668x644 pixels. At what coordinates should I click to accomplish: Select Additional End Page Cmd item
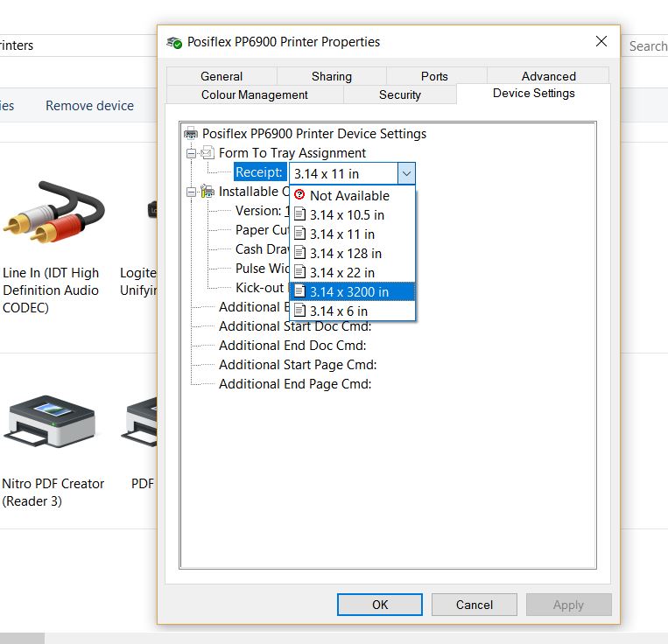click(x=295, y=384)
